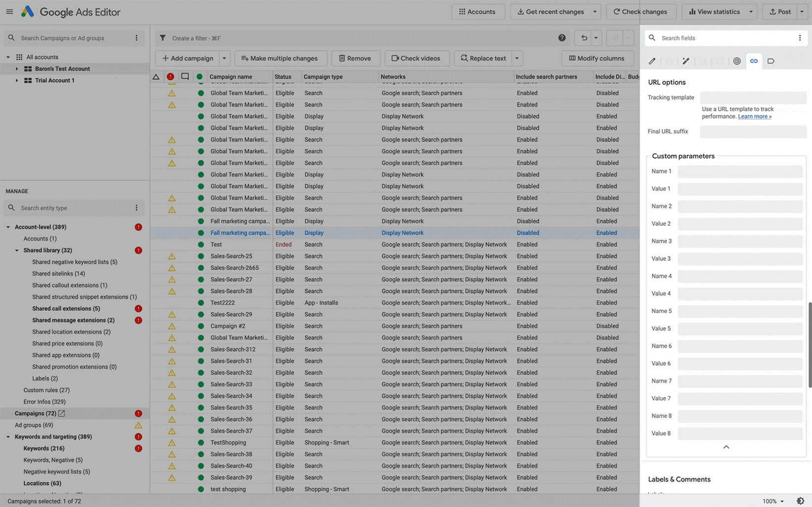Click Add campaign button

(187, 58)
